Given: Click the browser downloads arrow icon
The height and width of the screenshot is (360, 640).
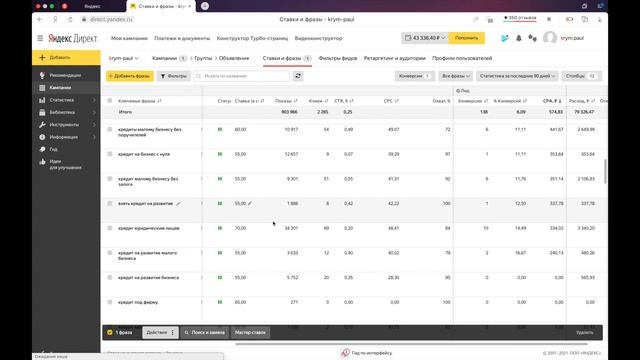Looking at the screenshot, I should pos(600,19).
